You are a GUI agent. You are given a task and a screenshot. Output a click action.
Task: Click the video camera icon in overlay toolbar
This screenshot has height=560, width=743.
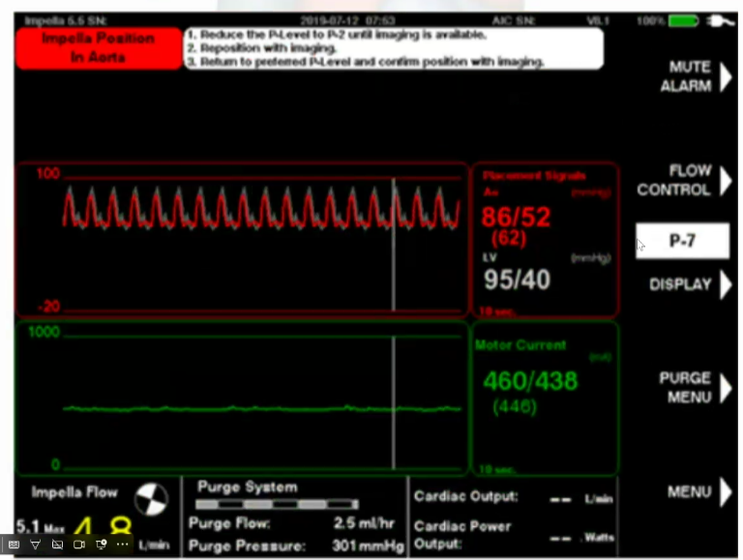(78, 545)
